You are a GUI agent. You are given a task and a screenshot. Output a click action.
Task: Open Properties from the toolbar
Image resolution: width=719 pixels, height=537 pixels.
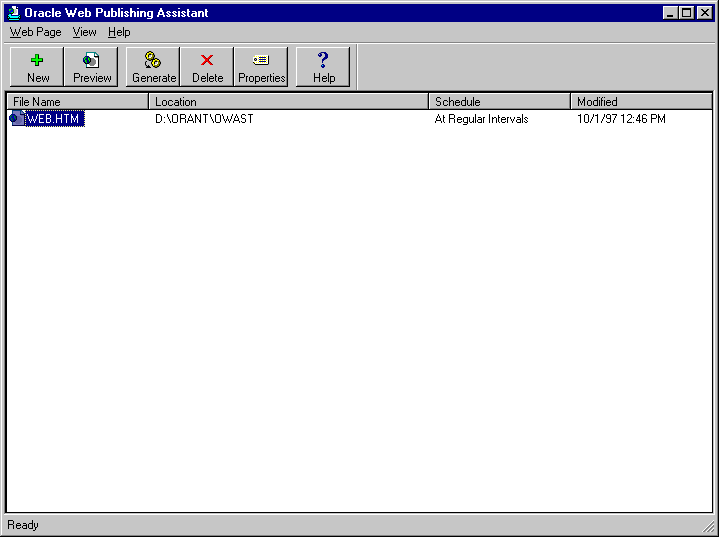coord(261,67)
